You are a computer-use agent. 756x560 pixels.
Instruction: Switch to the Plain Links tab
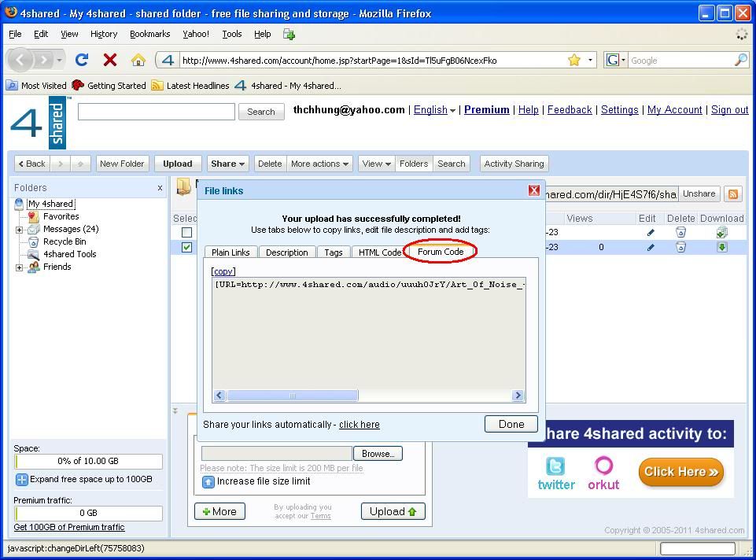pos(230,252)
